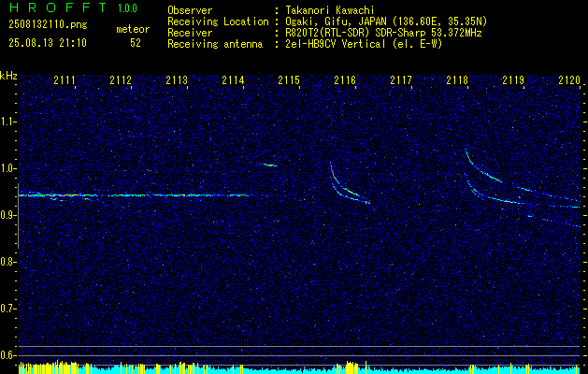Image resolution: width=588 pixels, height=374 pixels.
Task: Click the 1.1 kHz frequency label
Action: pos(7,122)
